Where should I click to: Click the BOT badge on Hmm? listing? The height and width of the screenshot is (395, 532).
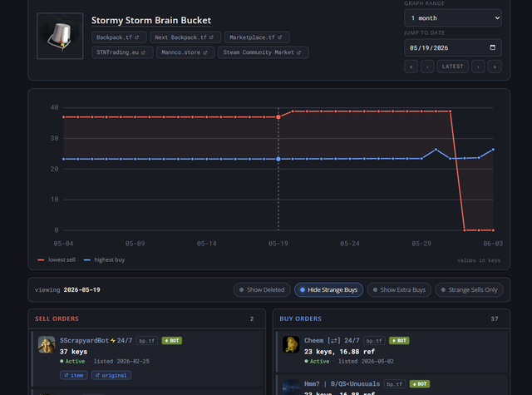coord(420,384)
